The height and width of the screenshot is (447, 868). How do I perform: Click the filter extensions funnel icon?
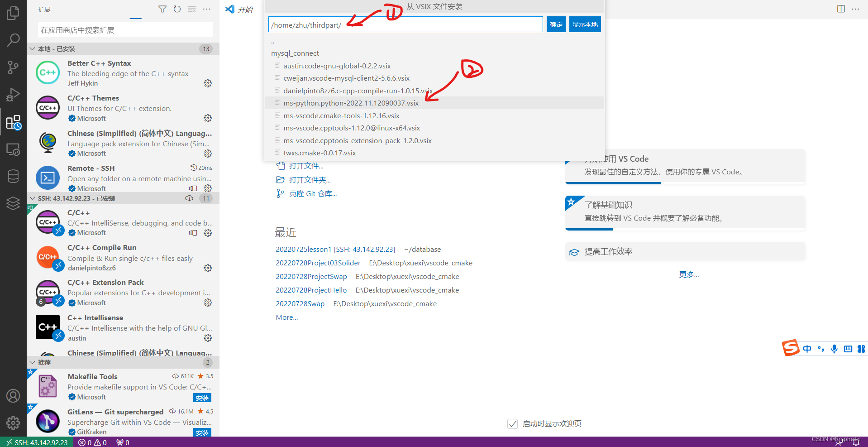click(x=162, y=9)
